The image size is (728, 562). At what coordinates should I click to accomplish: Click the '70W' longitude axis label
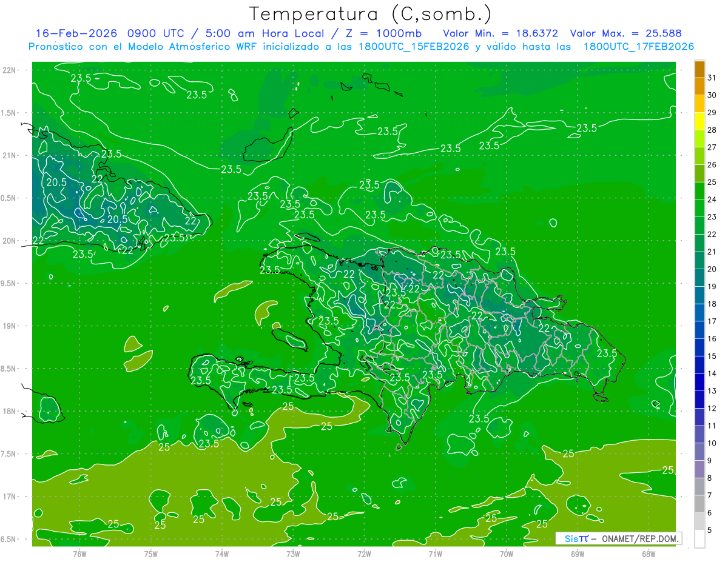coord(506,554)
